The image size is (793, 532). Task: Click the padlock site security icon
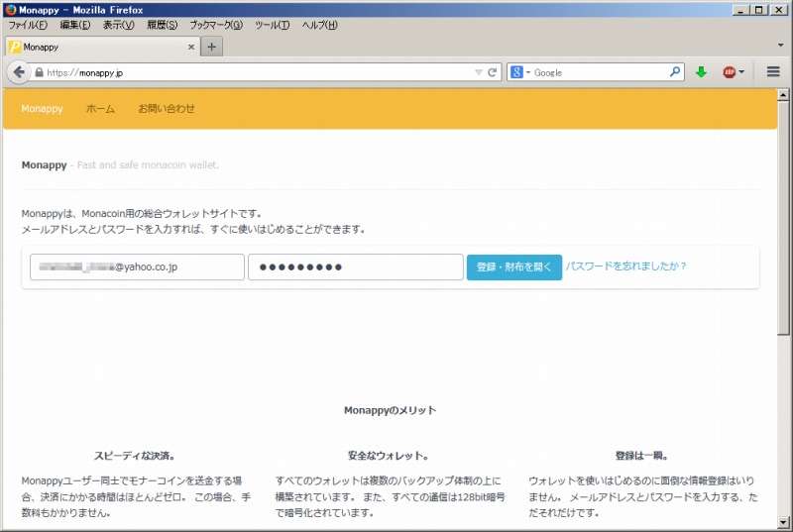coord(39,72)
